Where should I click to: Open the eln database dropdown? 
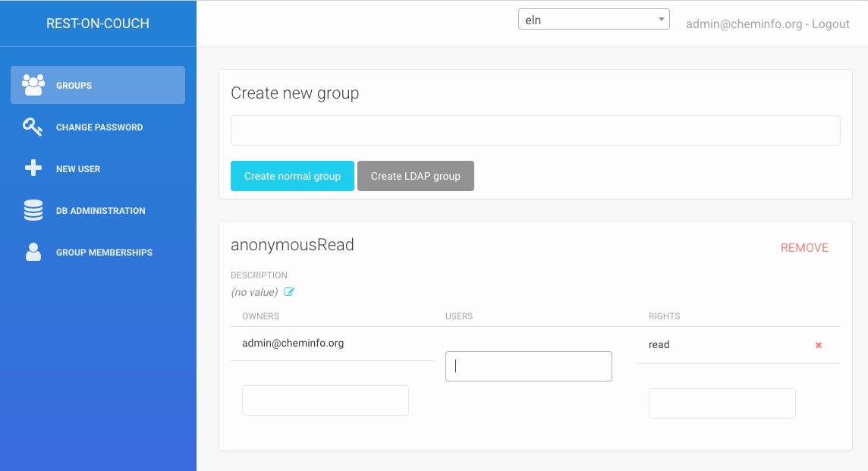[594, 20]
